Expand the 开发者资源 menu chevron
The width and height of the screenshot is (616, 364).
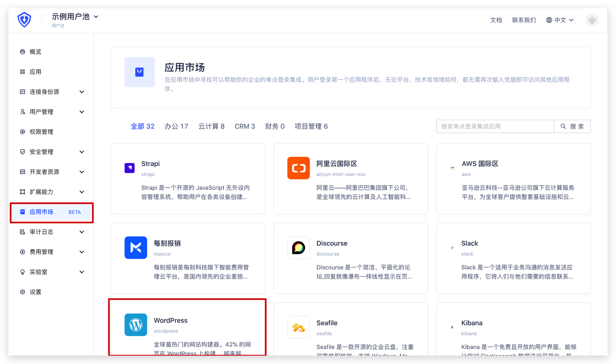pos(82,172)
